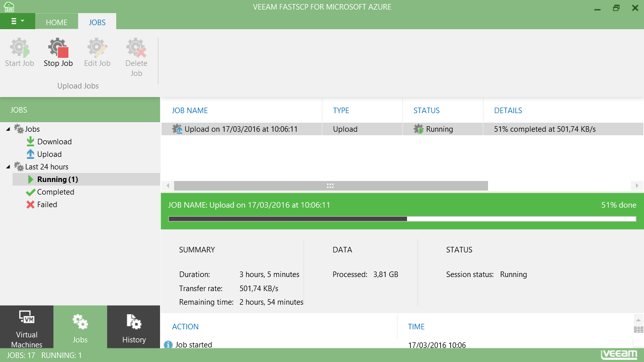644x362 pixels.
Task: Click the Edit Job pencil icon
Action: click(x=97, y=48)
